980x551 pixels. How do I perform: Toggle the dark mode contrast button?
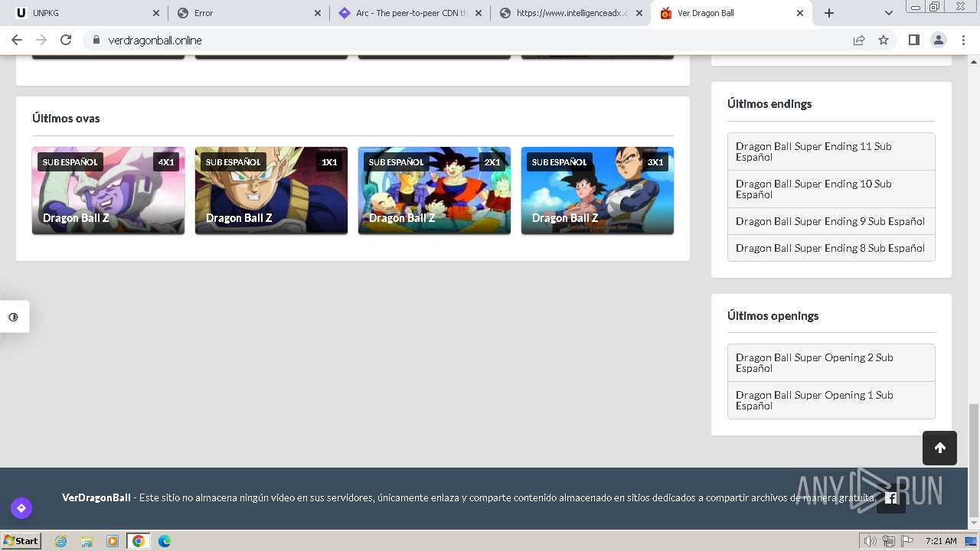point(14,317)
